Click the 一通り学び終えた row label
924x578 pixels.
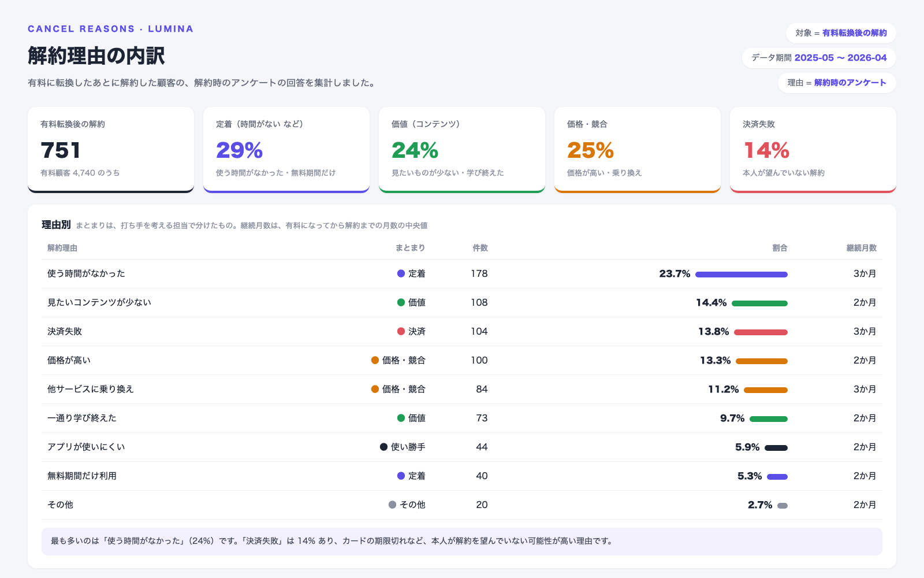(x=82, y=418)
